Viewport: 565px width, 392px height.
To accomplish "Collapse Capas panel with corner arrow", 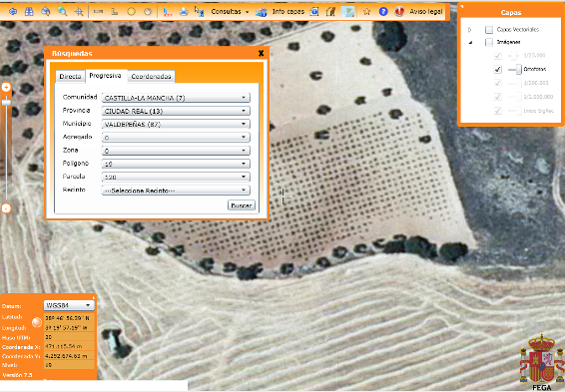I will (x=462, y=6).
